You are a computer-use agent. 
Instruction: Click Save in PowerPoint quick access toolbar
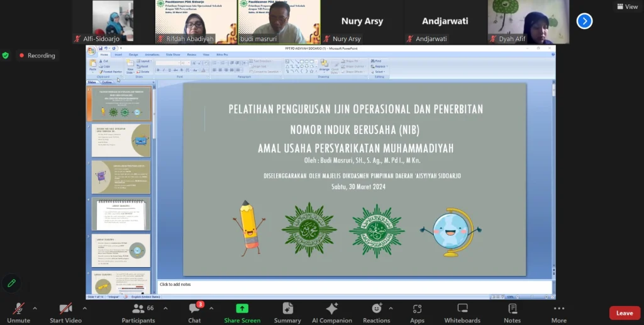[x=100, y=48]
